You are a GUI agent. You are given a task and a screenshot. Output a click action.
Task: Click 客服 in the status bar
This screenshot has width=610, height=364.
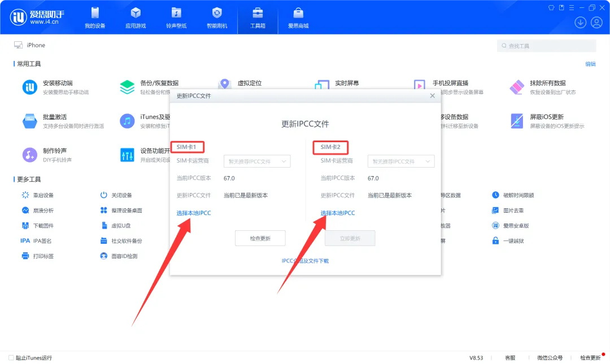(x=510, y=358)
